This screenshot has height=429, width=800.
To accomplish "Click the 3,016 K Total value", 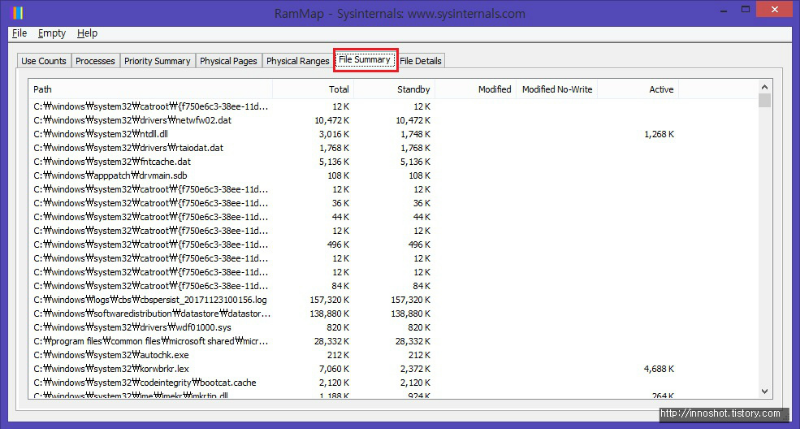I will point(334,134).
